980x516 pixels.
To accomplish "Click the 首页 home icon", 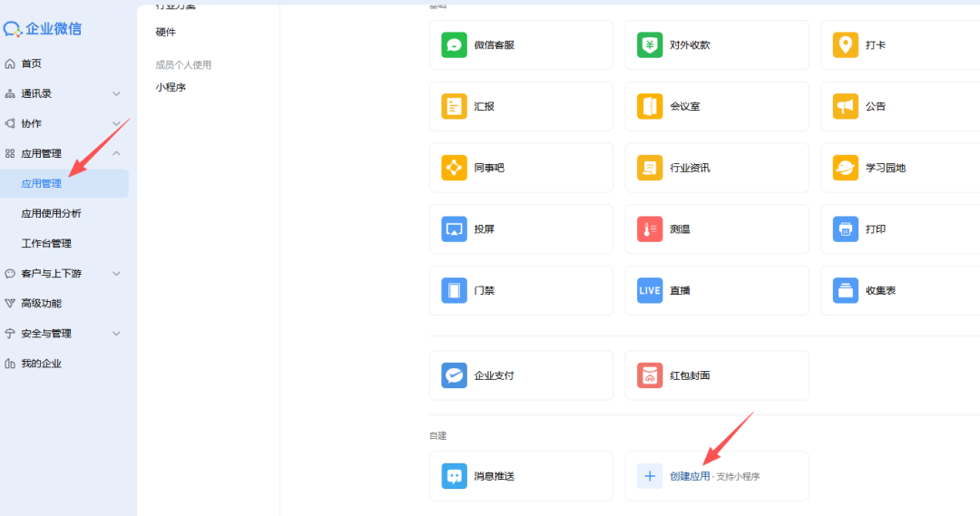I will [x=10, y=63].
